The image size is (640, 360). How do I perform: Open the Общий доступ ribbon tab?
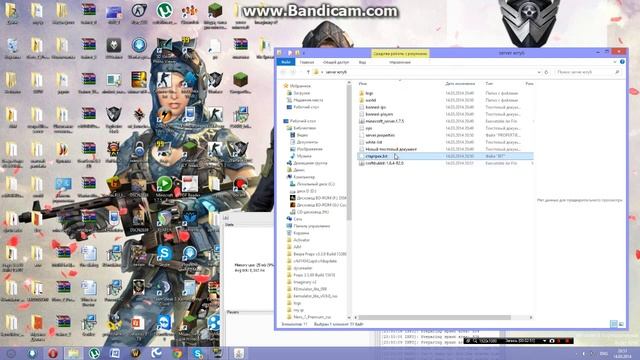336,62
